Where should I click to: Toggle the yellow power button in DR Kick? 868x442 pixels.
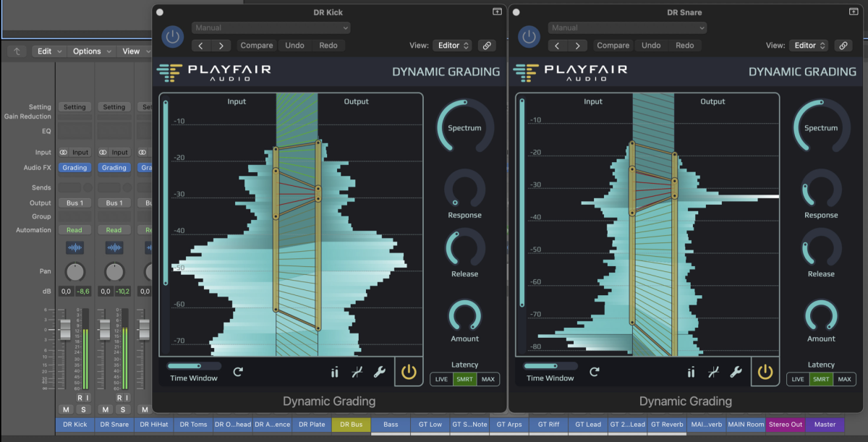tap(409, 372)
